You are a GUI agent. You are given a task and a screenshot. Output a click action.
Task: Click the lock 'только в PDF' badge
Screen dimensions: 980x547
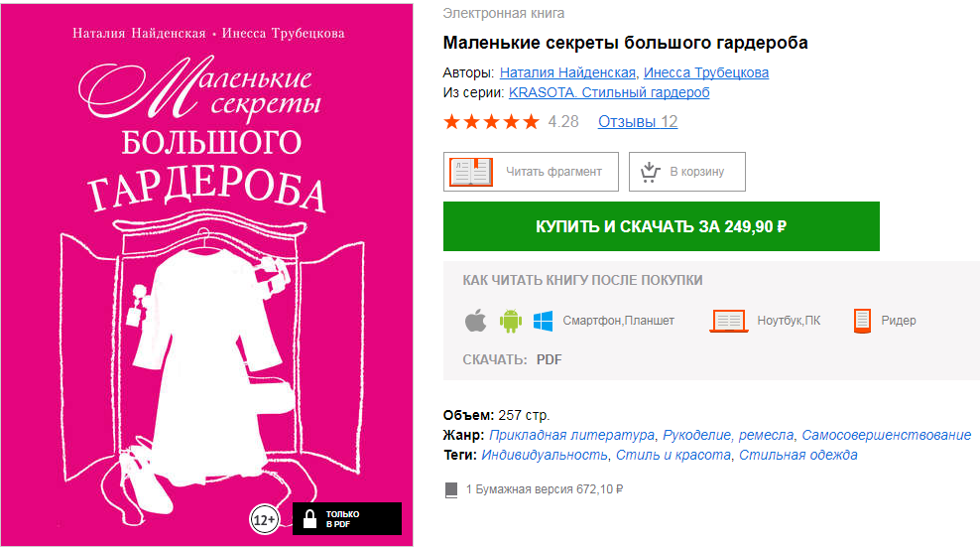tap(347, 519)
